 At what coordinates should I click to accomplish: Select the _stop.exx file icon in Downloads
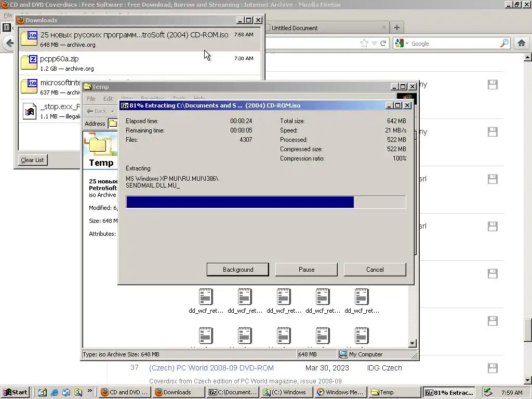tap(30, 111)
